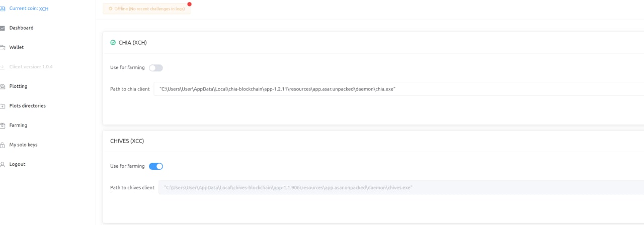Click the Logout user icon
Screen dimensions: 644x225
[x=2, y=164]
